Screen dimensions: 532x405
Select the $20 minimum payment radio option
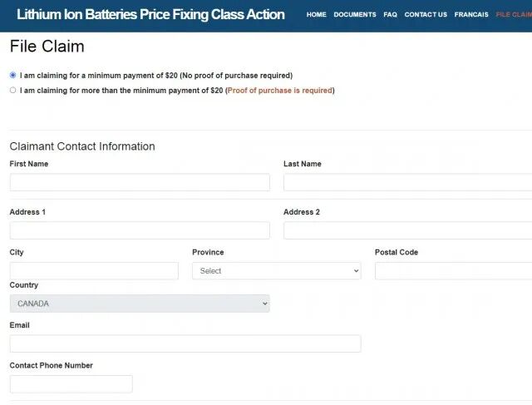click(x=12, y=76)
